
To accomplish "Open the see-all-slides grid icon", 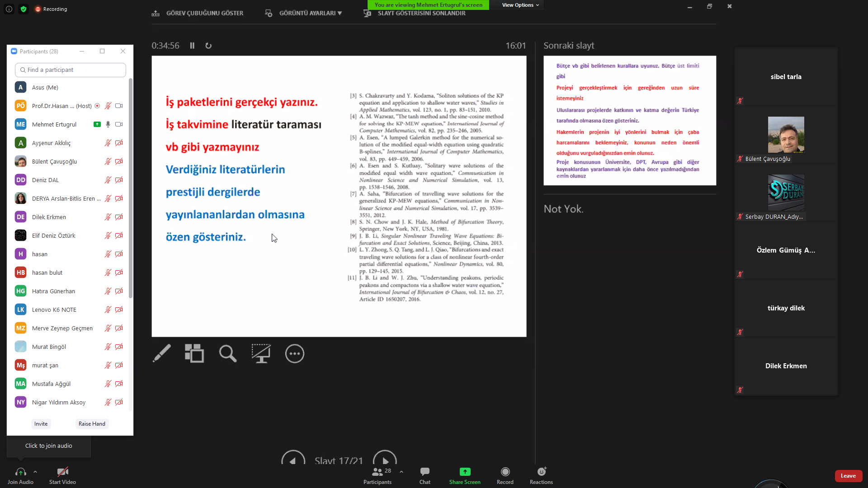I will coord(194,353).
